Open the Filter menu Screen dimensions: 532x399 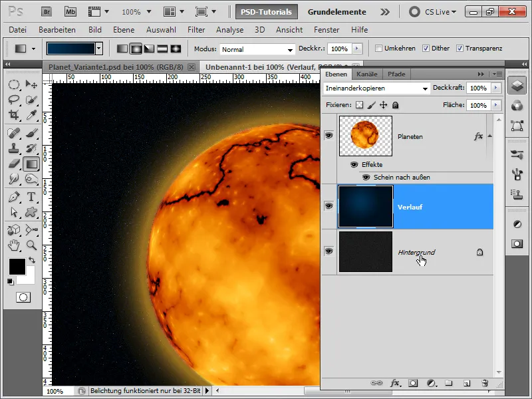[196, 30]
